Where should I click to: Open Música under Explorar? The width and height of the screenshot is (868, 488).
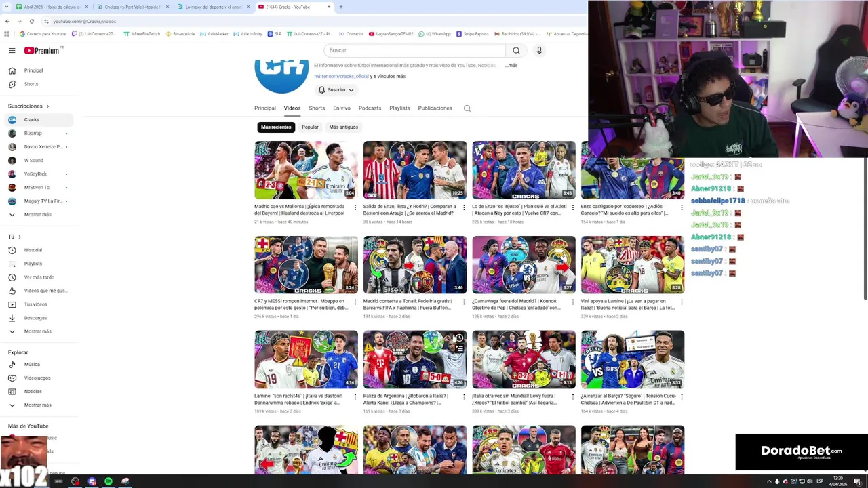pos(32,364)
